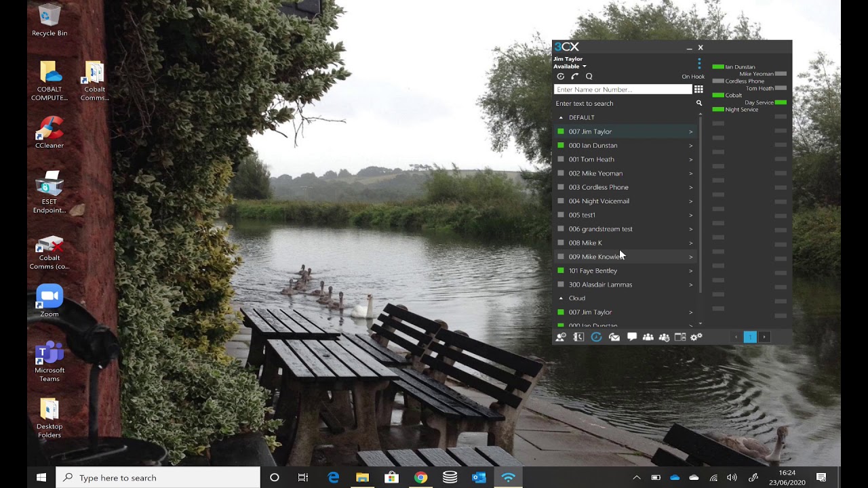Select contact 003 Cordless Phone
Image resolution: width=868 pixels, height=488 pixels.
coord(625,187)
